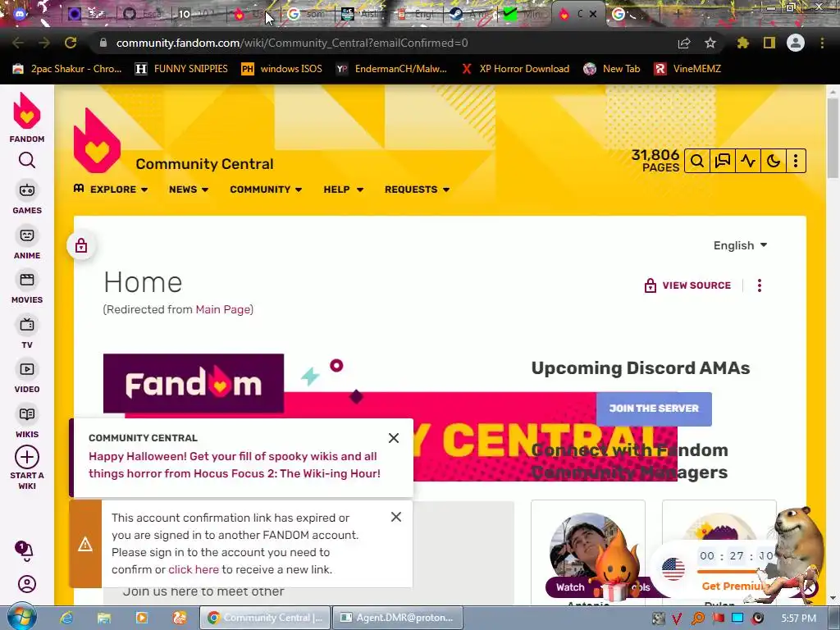
Task: Open the FUNNY SNIPPIES bookmark
Action: (181, 69)
